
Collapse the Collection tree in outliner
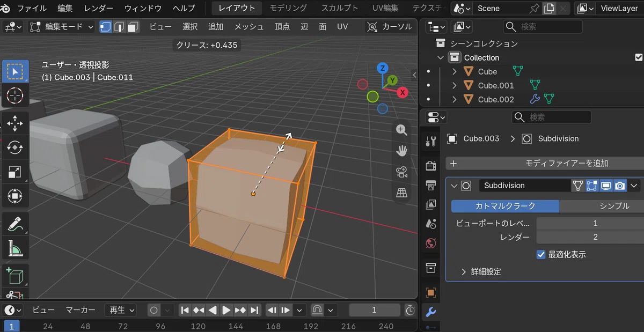tap(441, 57)
